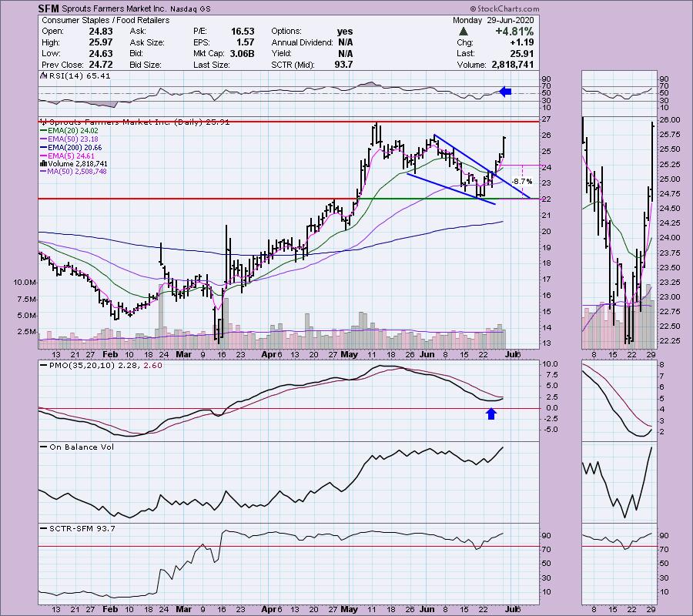Select the EMA(20) 24.02 legend entry

coord(69,131)
